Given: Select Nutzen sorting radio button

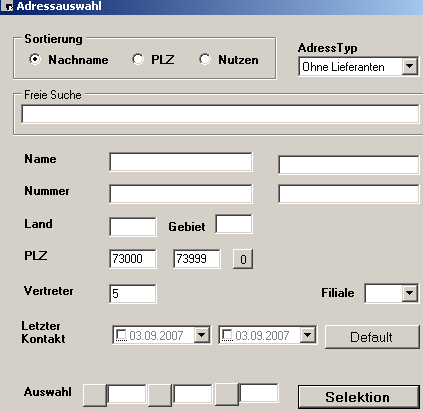Looking at the screenshot, I should point(205,59).
